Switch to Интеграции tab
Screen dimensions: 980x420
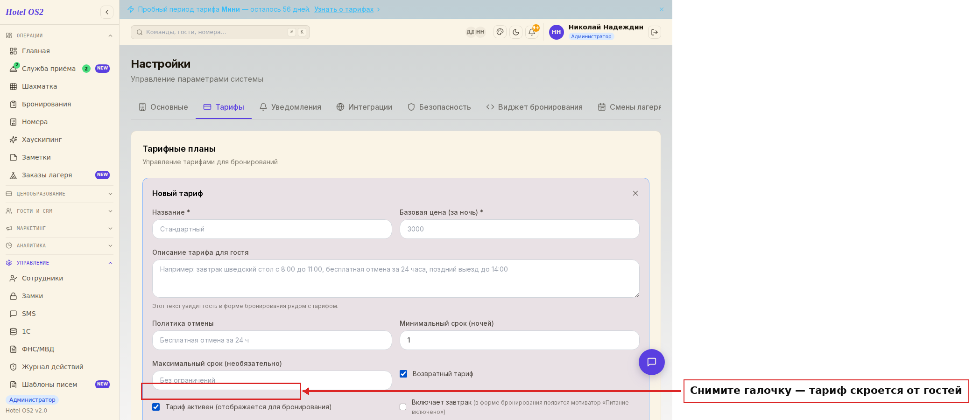[x=364, y=107]
